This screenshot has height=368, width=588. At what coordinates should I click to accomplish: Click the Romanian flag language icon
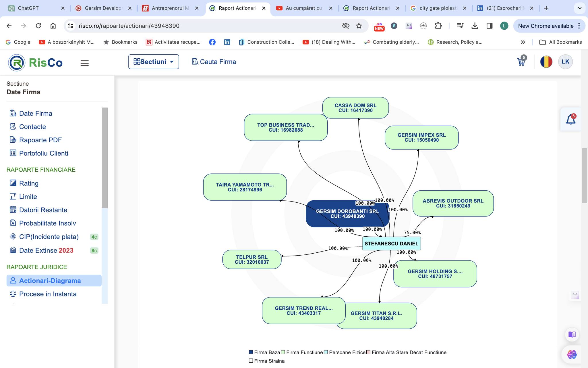click(546, 62)
